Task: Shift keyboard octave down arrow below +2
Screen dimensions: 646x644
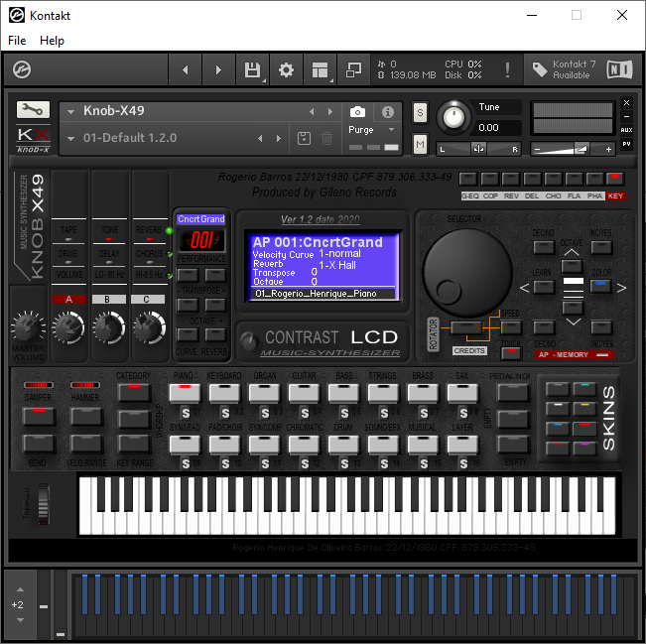Action: 20,620
